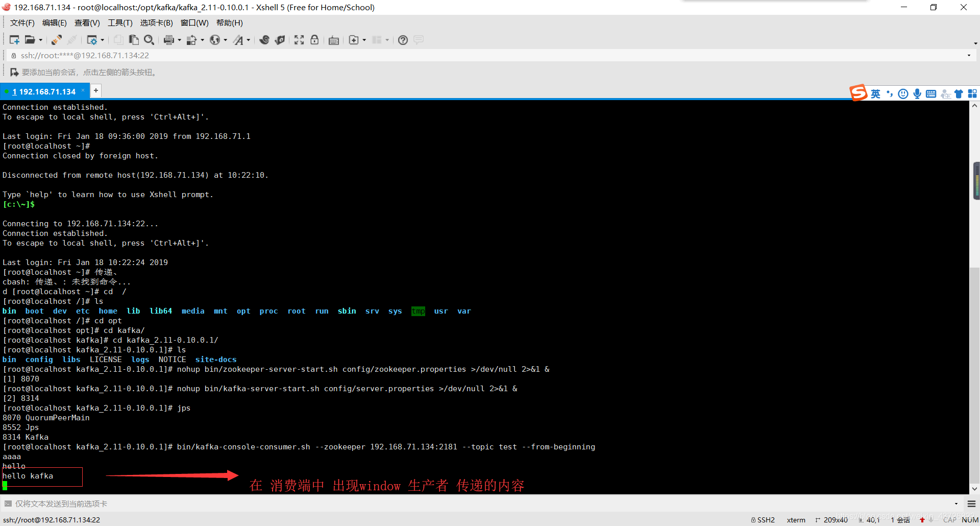Image resolution: width=980 pixels, height=526 pixels.
Task: Open the compose bar hamburger menu
Action: tap(971, 504)
